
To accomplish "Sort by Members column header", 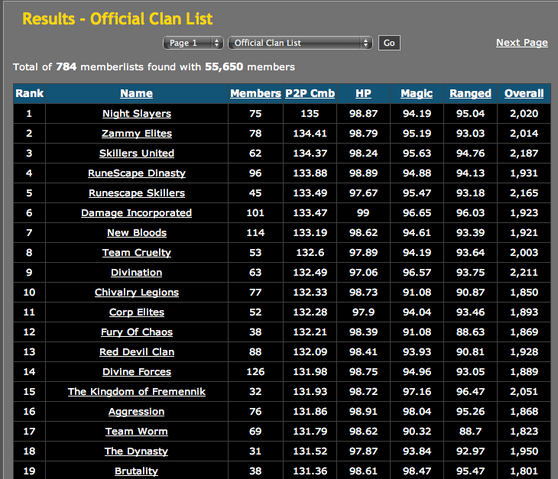I will [256, 94].
